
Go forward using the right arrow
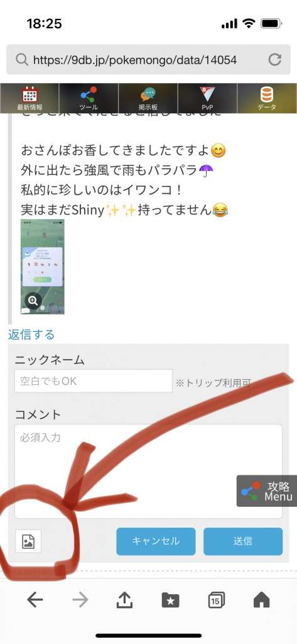[80, 600]
